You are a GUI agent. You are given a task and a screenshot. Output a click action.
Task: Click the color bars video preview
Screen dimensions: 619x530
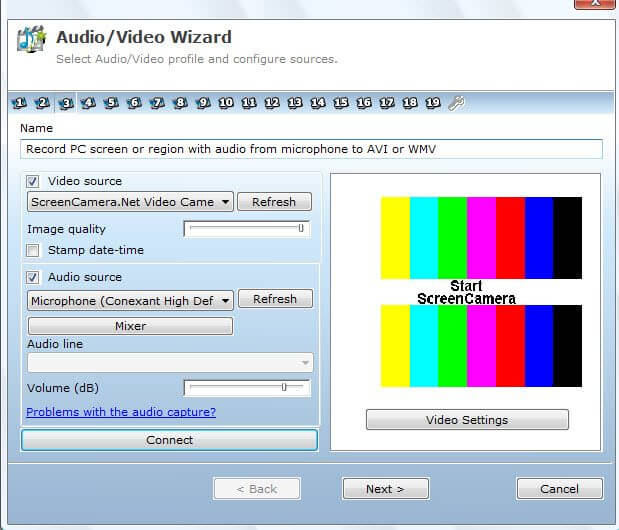point(481,292)
